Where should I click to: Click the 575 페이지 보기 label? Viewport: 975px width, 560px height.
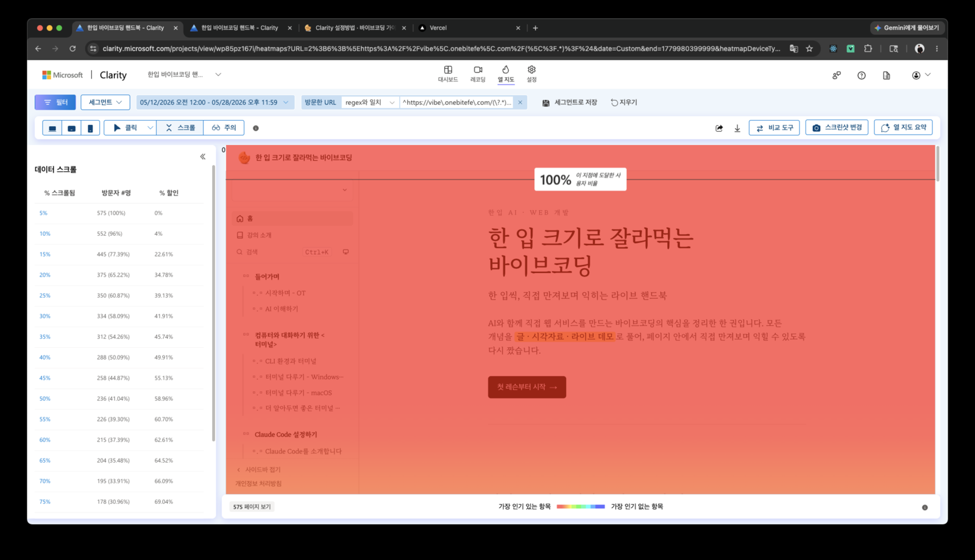pyautogui.click(x=252, y=506)
